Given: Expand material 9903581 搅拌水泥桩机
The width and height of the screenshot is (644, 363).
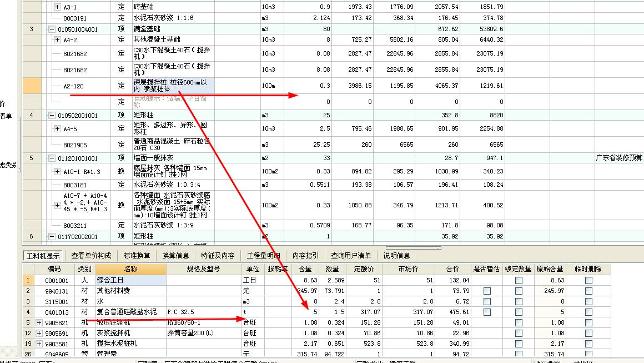Looking at the screenshot, I should pyautogui.click(x=39, y=344).
